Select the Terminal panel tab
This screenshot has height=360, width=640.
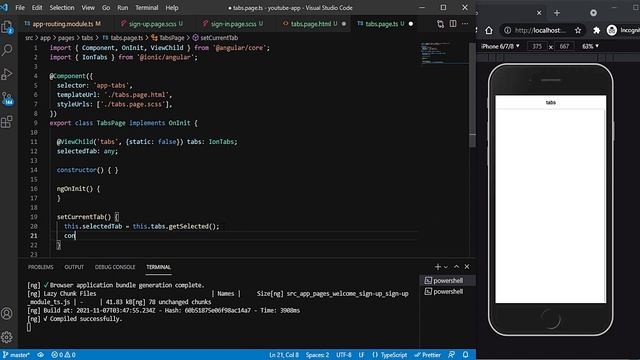[x=158, y=267]
